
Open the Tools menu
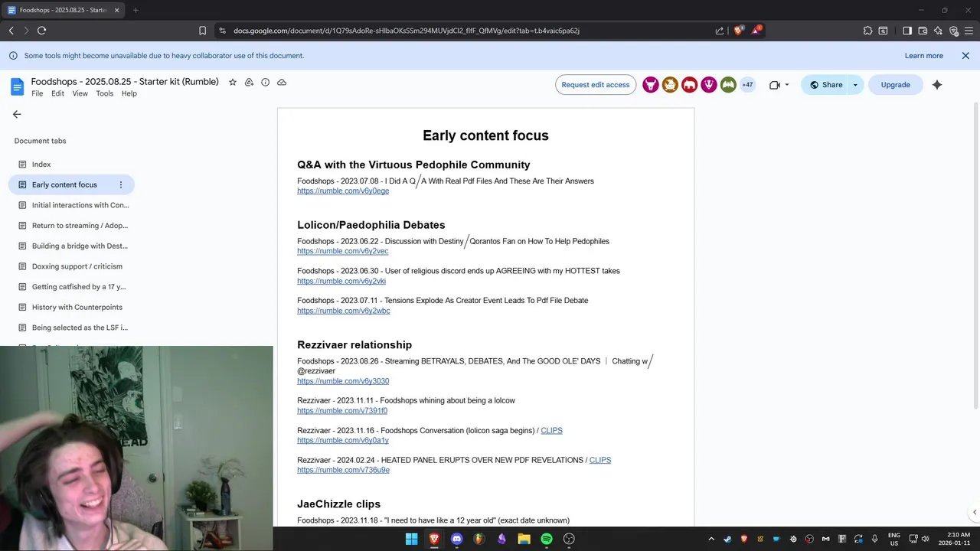pos(105,93)
